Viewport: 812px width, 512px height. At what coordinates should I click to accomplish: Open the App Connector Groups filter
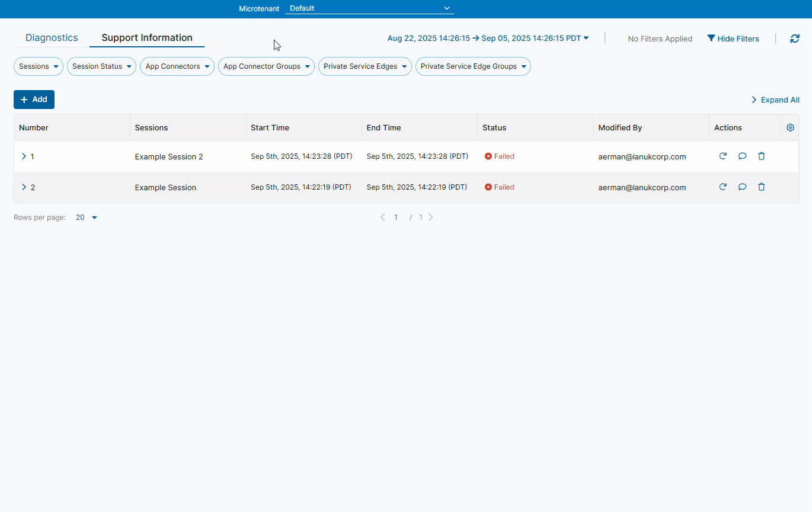(266, 66)
